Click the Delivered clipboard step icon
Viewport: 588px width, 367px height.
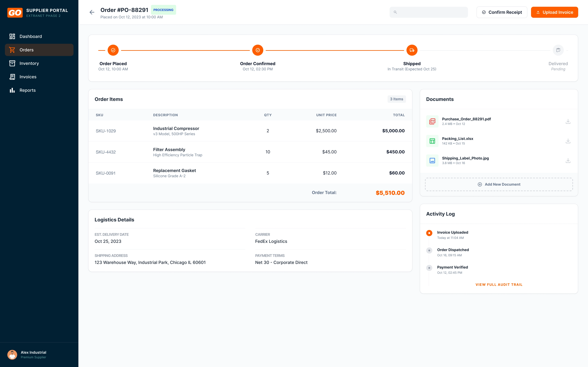click(x=558, y=50)
